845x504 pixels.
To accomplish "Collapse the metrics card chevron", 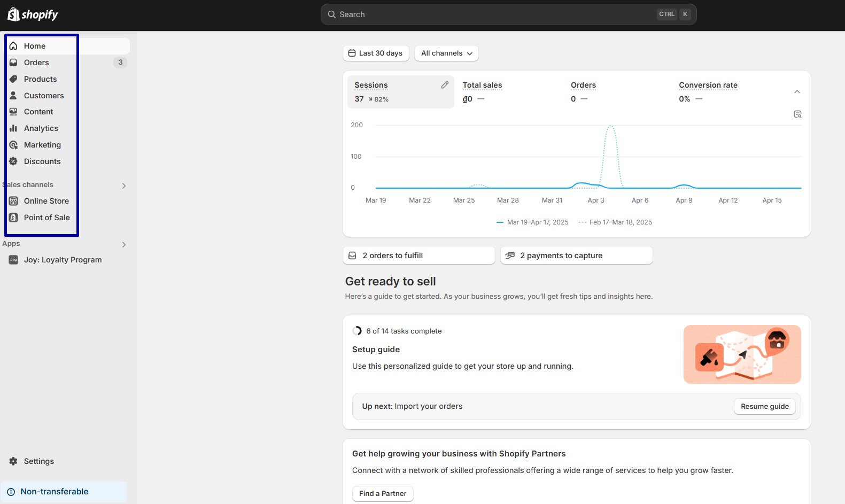I will point(797,92).
